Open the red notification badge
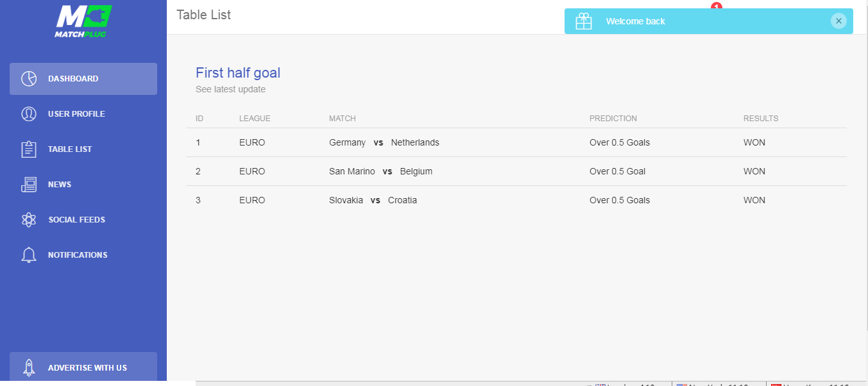 point(717,6)
